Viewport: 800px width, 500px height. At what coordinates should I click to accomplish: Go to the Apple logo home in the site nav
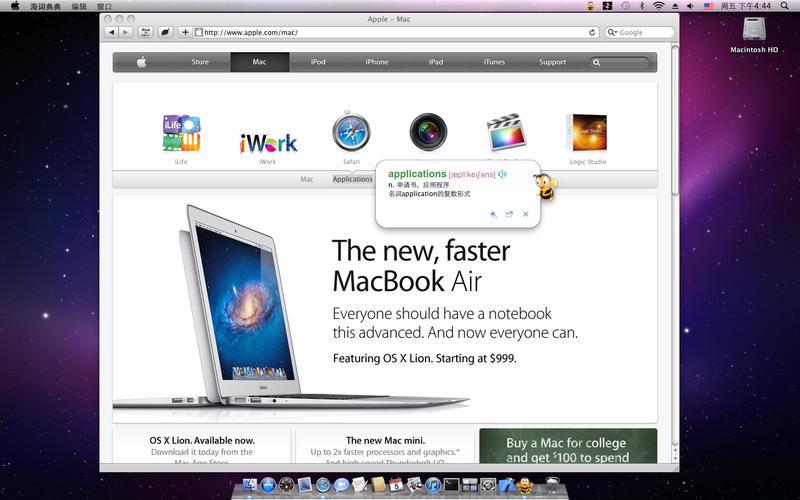click(141, 62)
